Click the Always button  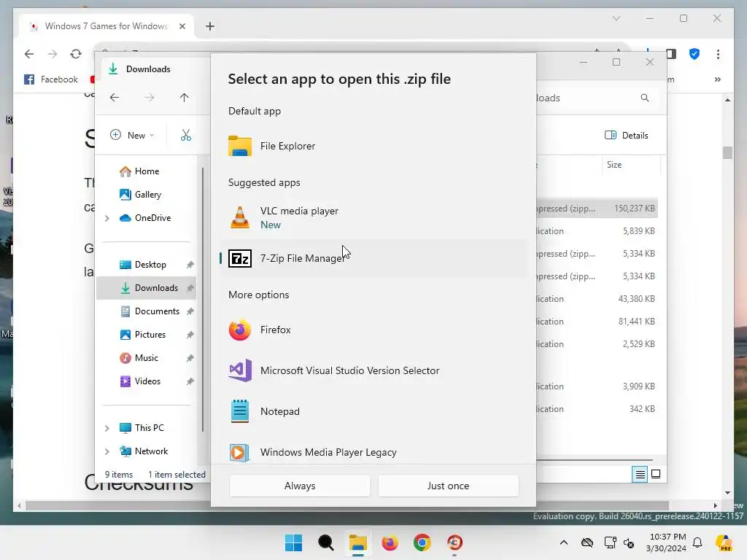tap(300, 486)
